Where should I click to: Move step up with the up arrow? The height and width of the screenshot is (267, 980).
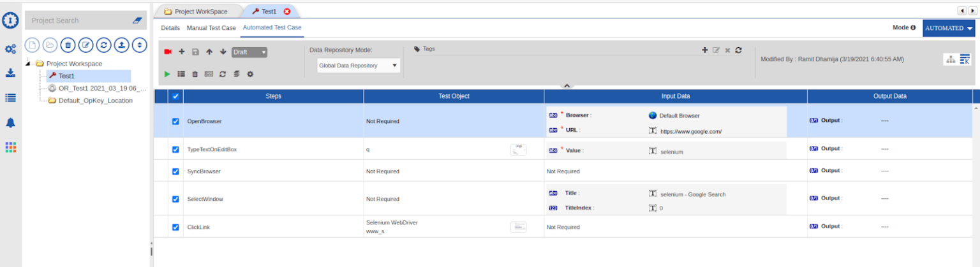point(209,52)
